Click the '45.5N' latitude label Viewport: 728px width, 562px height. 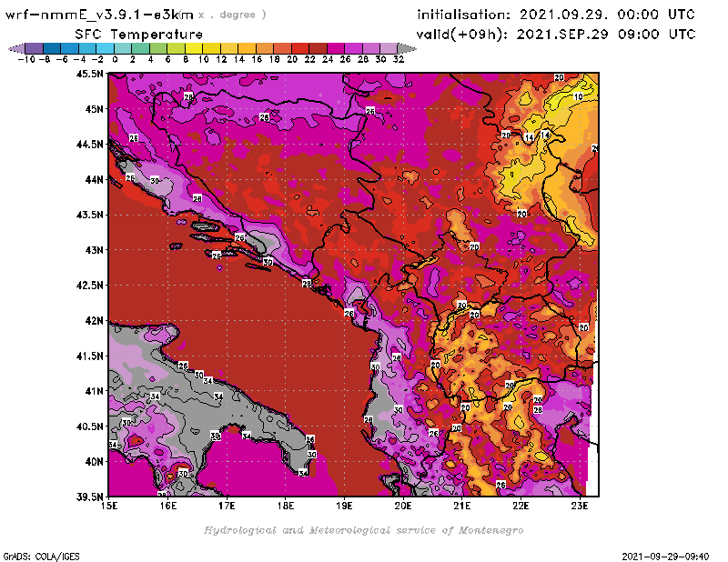[x=89, y=74]
